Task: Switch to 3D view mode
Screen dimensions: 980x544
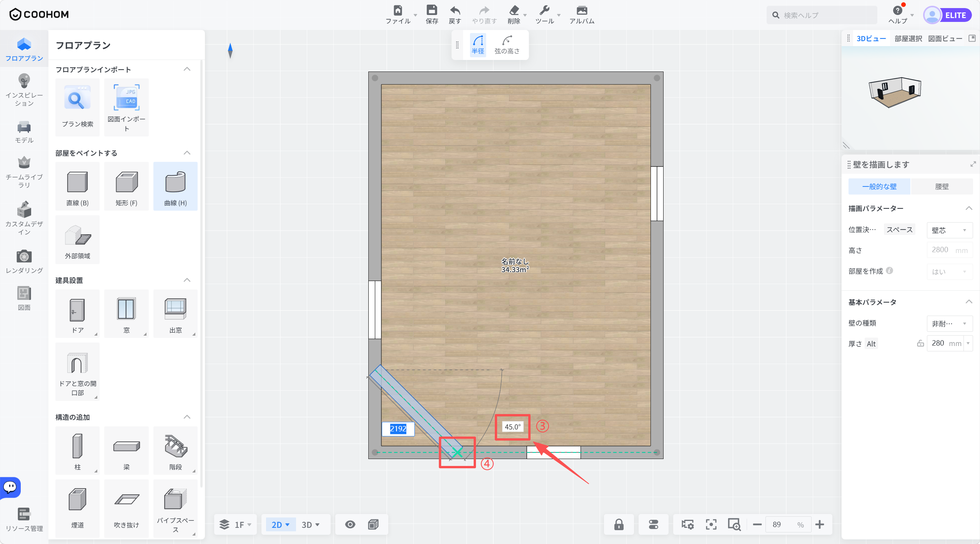Action: [x=311, y=524]
